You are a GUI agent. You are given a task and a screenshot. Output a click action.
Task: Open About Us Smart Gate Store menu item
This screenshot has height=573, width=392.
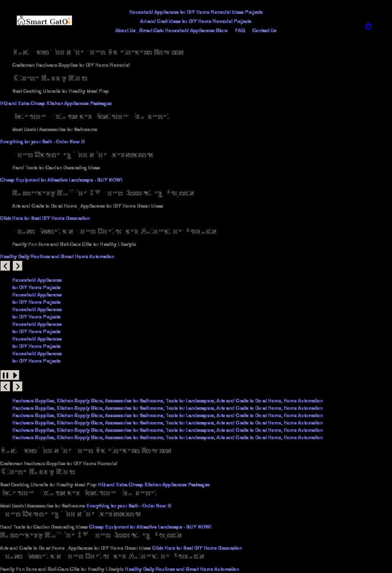pos(171,30)
